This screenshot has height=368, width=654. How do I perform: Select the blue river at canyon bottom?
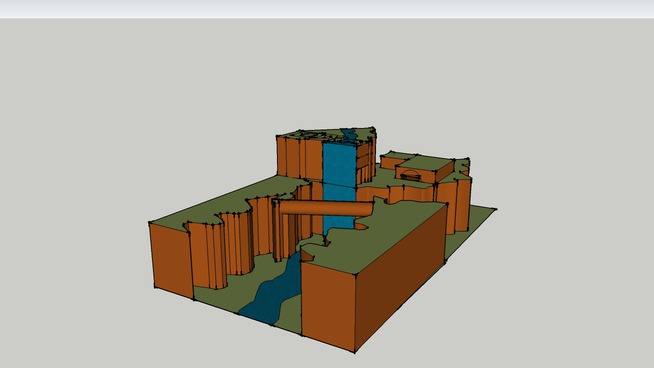click(272, 292)
